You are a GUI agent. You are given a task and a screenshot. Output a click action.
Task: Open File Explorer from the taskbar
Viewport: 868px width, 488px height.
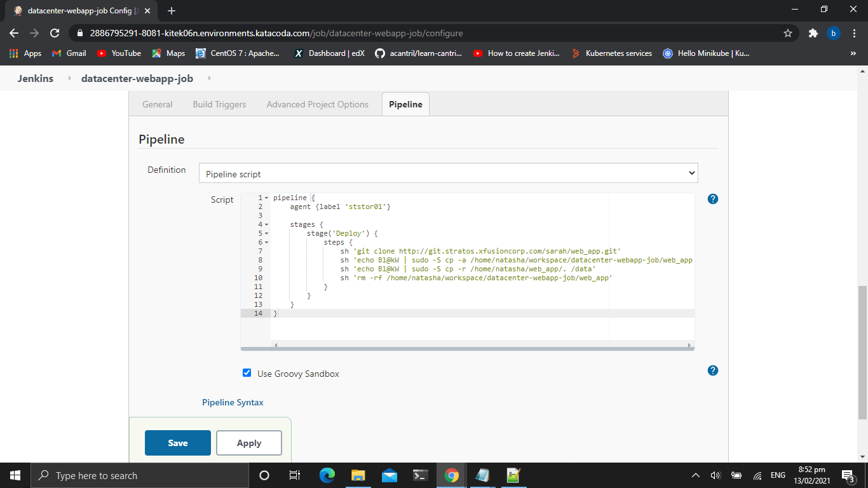click(x=358, y=475)
